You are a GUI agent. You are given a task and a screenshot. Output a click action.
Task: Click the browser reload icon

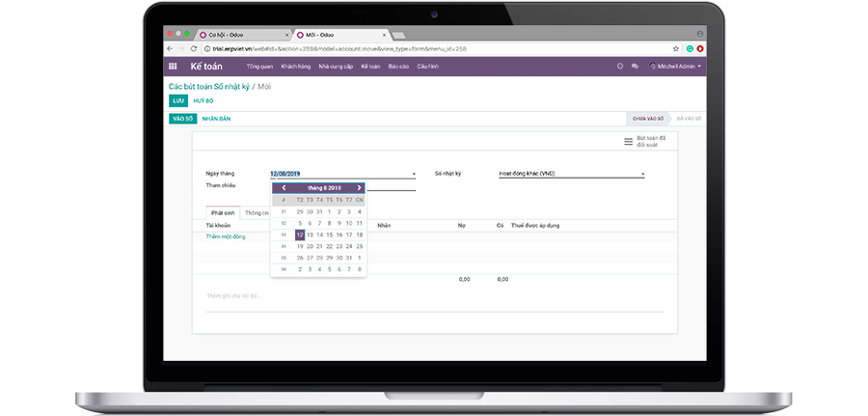coord(194,48)
